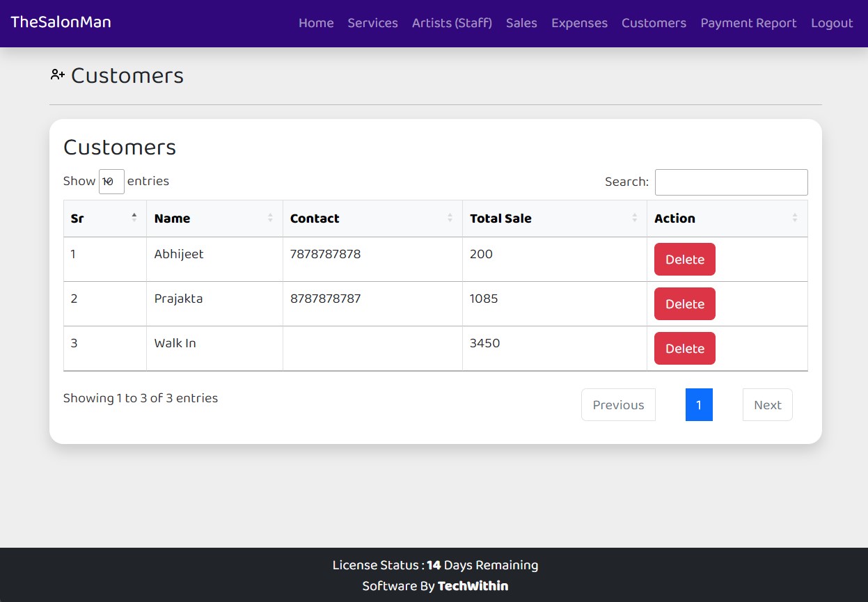
Task: Click the Previous pagination button
Action: click(618, 405)
